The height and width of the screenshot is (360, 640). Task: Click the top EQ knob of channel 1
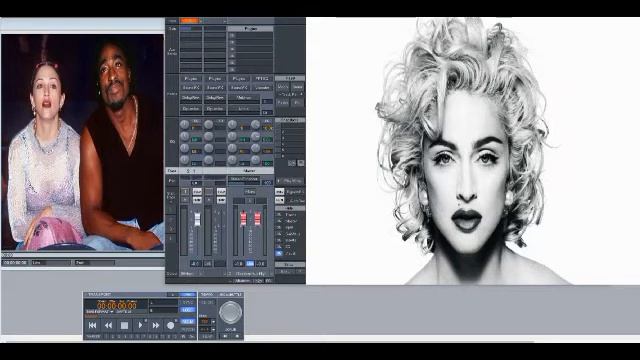tap(184, 124)
